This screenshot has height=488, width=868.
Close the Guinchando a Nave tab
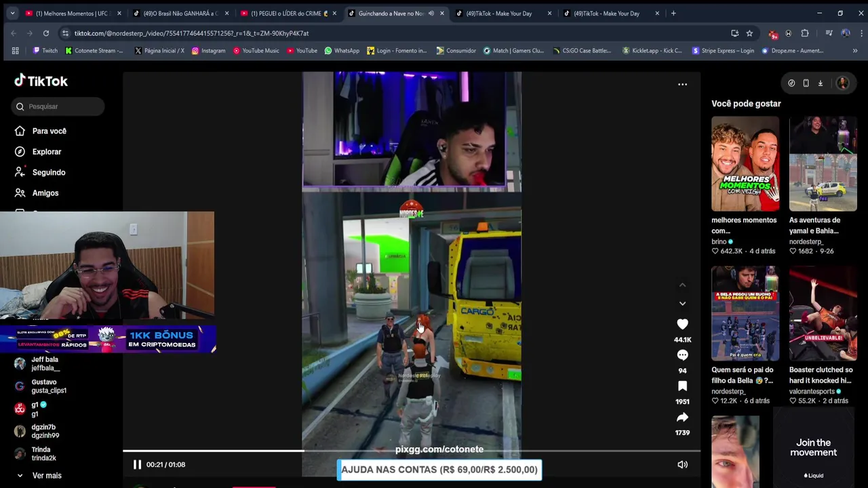[442, 13]
